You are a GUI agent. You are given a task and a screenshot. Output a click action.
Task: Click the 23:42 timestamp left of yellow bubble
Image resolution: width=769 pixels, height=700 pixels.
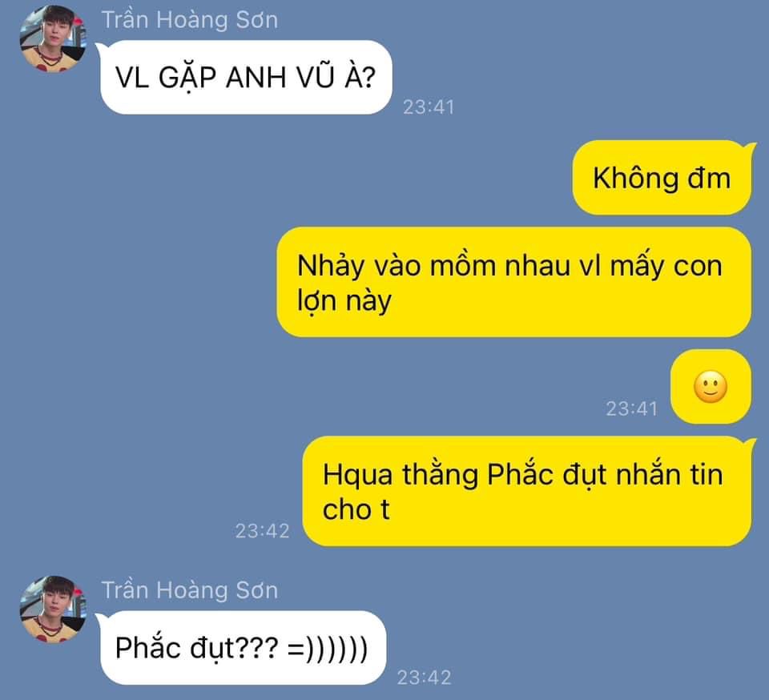click(263, 531)
